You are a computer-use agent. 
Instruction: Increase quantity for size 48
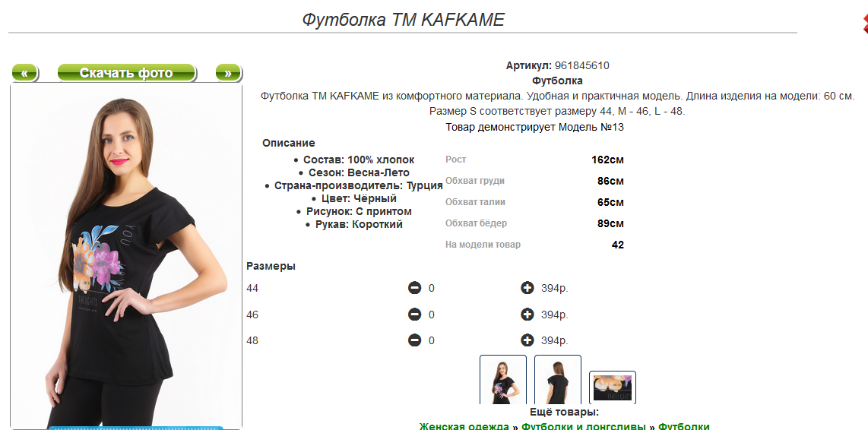527,340
